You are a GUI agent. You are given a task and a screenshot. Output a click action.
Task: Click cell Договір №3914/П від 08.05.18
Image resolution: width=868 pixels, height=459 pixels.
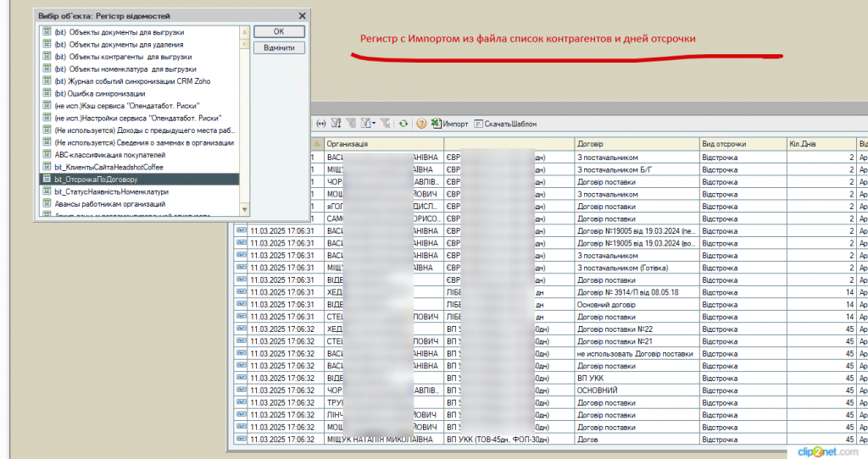[x=637, y=292]
